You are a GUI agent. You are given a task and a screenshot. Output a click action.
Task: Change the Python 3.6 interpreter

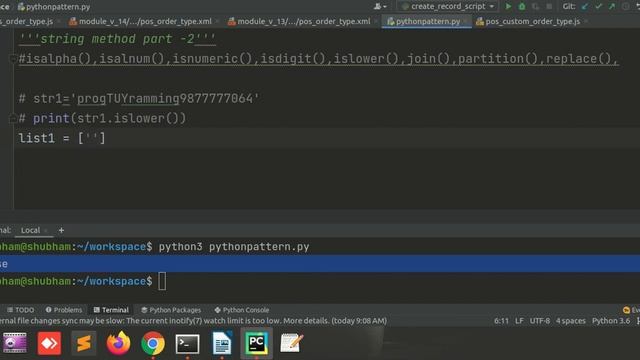(611, 321)
